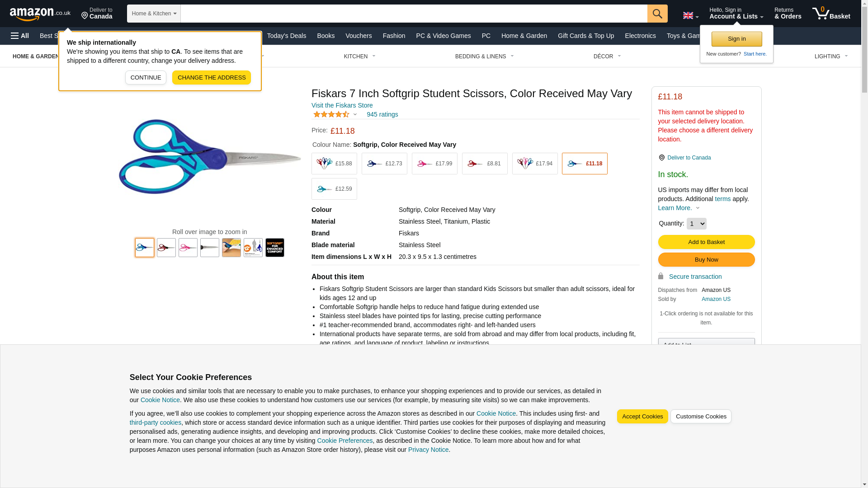Choose the £15.88 colour variant
The image size is (868, 488).
[x=334, y=164]
